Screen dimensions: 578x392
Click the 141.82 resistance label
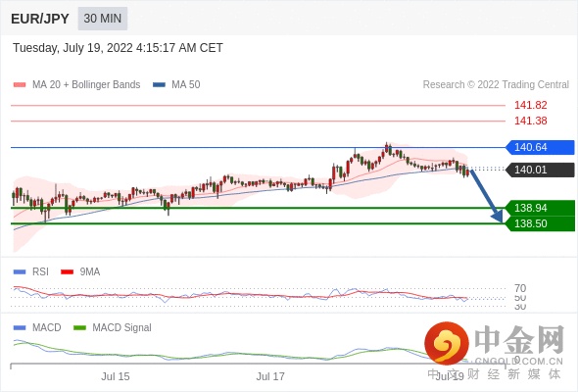coord(530,105)
